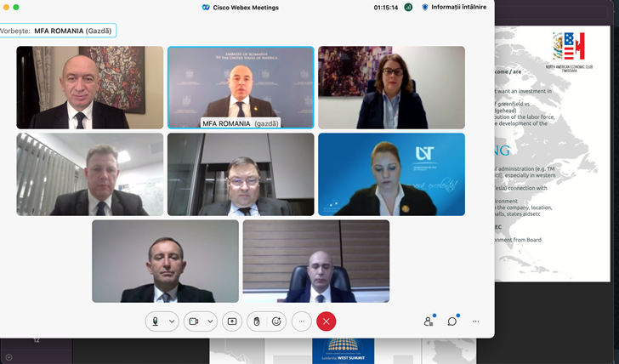Open the camera options dropdown arrow
The image size is (619, 364).
[210, 321]
